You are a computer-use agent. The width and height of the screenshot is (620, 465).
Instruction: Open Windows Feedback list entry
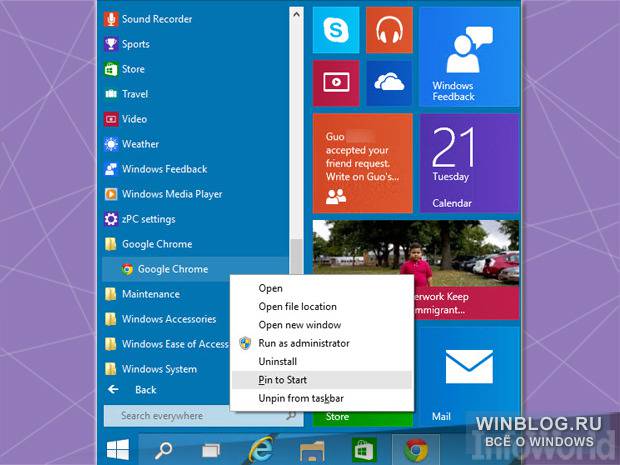pyautogui.click(x=155, y=169)
